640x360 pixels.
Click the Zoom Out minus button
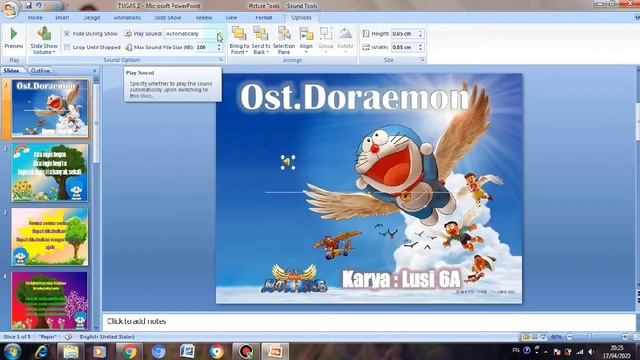pyautogui.click(x=570, y=337)
